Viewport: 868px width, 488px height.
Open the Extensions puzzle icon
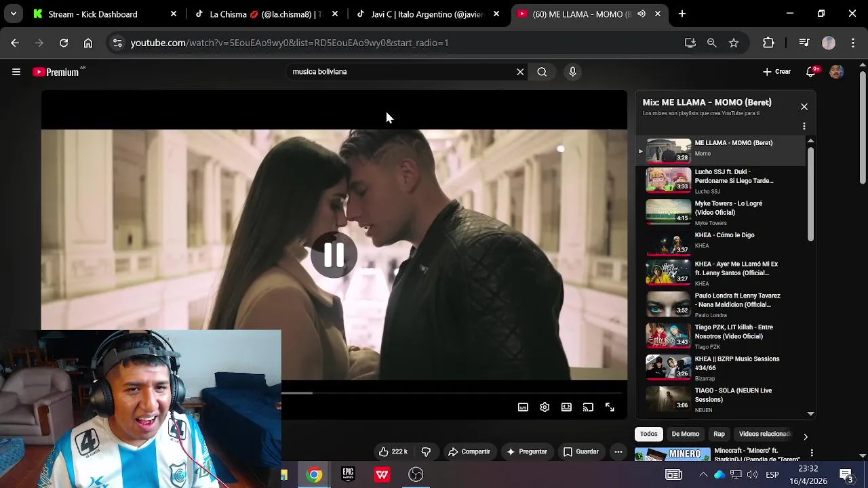pos(768,43)
